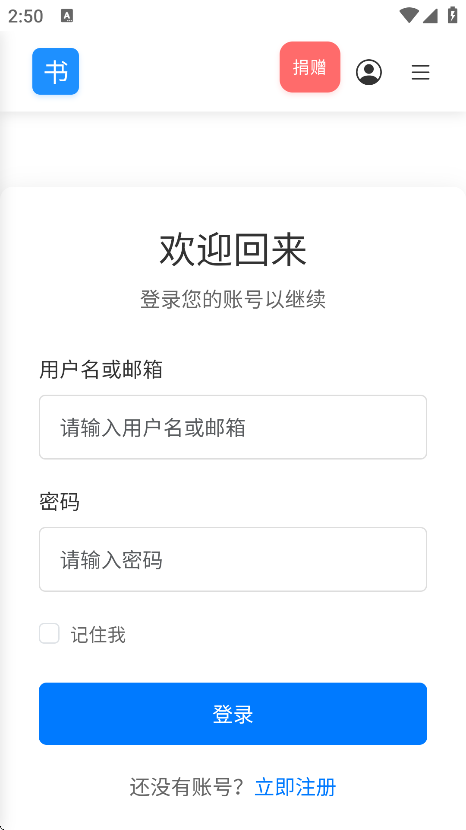Focus the 用户名或邮箱 input field
This screenshot has height=830, width=466.
233,427
